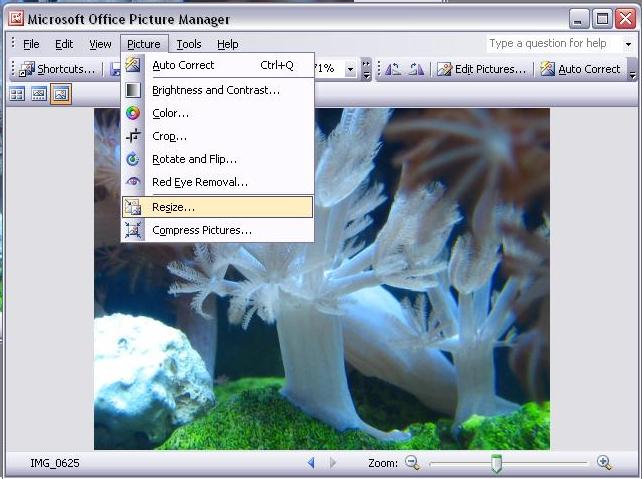This screenshot has height=479, width=642.
Task: Close the Picture Manager window
Action: coord(626,19)
